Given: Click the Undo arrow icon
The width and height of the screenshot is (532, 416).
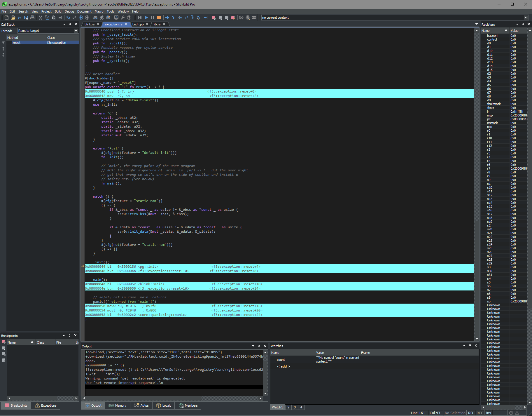Looking at the screenshot, I should tap(68, 18).
